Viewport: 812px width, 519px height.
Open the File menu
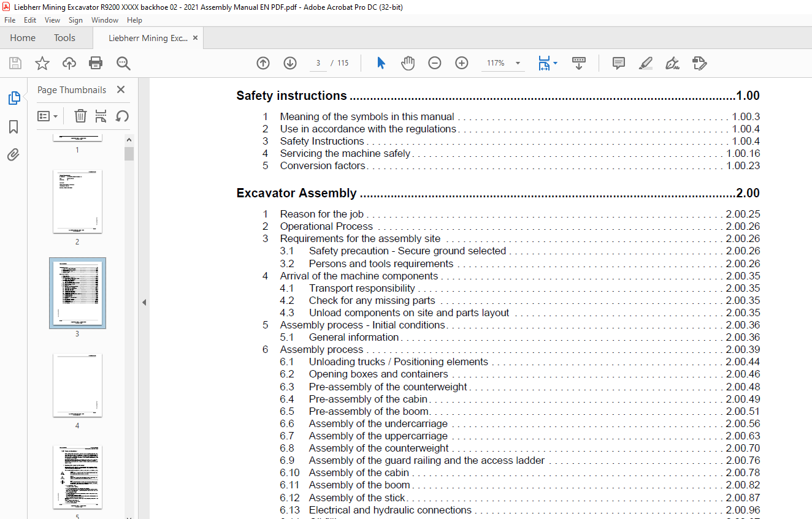click(x=10, y=20)
